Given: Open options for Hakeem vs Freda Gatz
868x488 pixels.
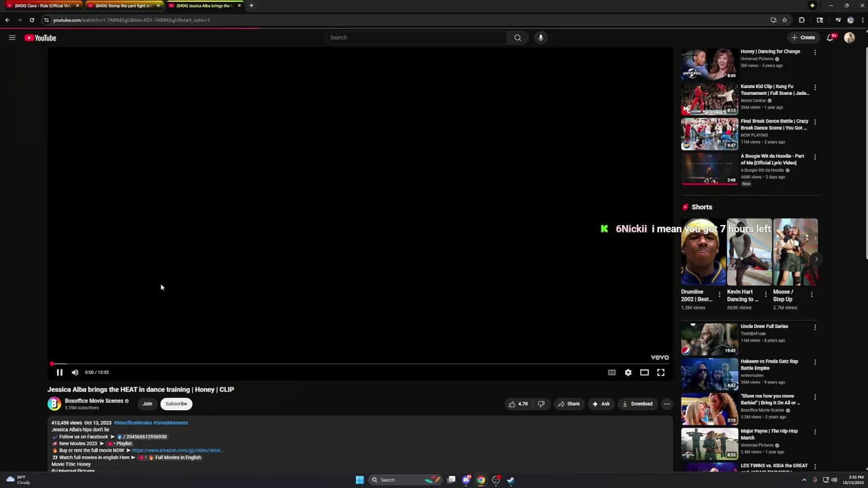Looking at the screenshot, I should tap(815, 363).
